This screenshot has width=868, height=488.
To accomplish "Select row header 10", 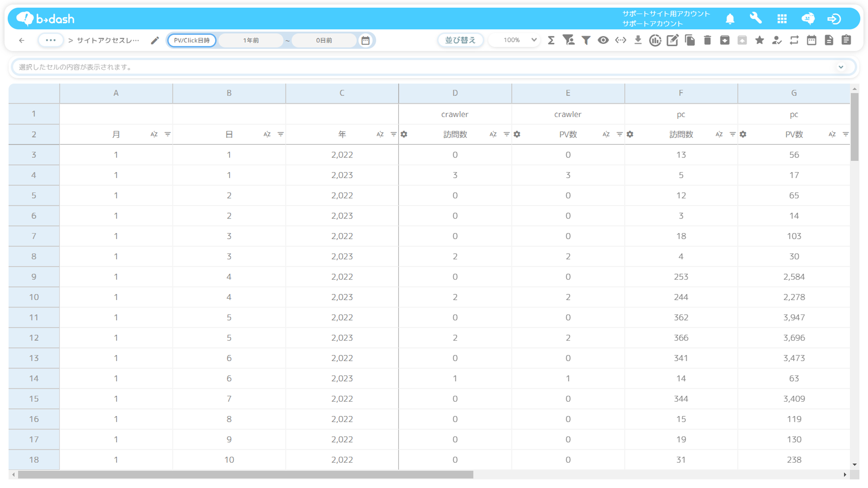I will click(34, 297).
